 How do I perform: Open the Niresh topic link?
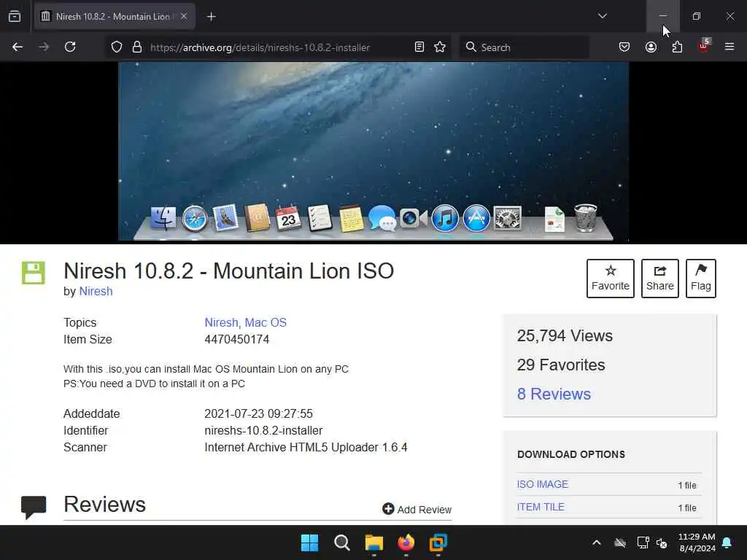point(221,323)
